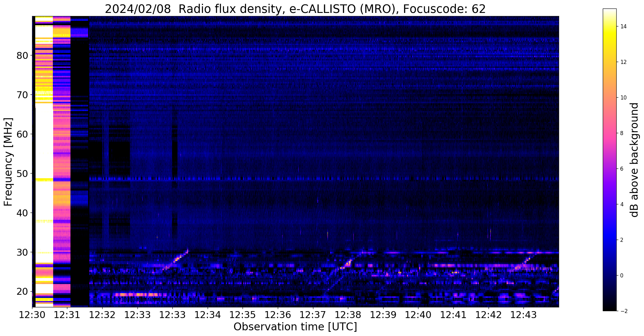Viewport: 644px width, 336px height.
Task: Click the colorbar tick value 10
Action: pyautogui.click(x=623, y=98)
